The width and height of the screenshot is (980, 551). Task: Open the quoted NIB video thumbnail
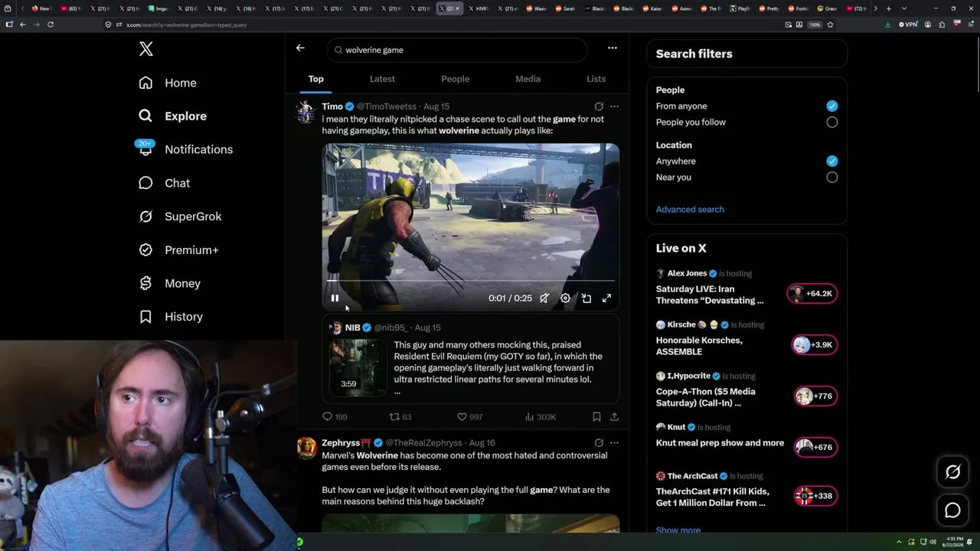point(358,368)
